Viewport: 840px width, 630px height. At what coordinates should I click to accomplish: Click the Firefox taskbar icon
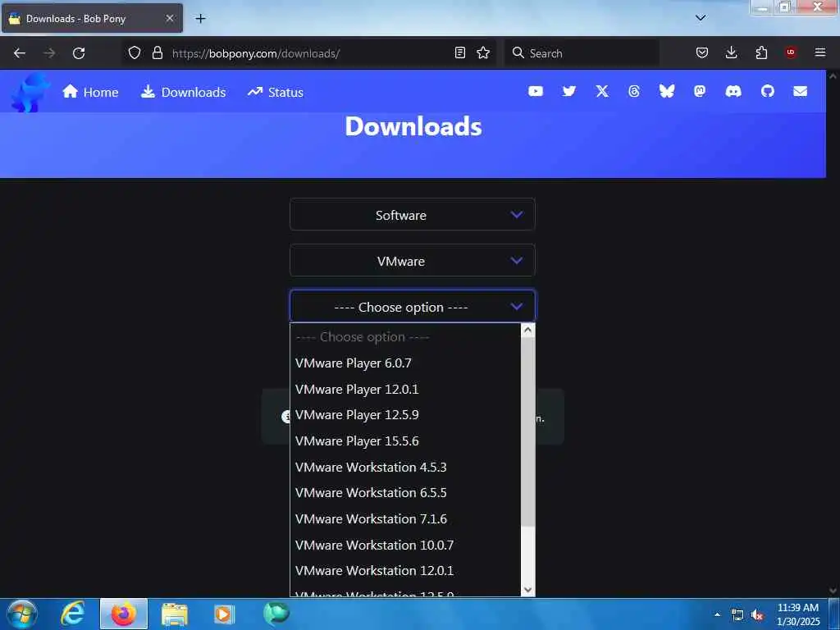tap(124, 614)
